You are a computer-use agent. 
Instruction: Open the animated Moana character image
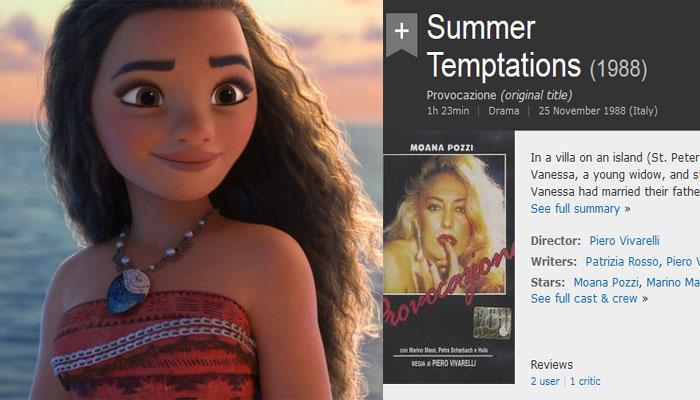(191, 200)
